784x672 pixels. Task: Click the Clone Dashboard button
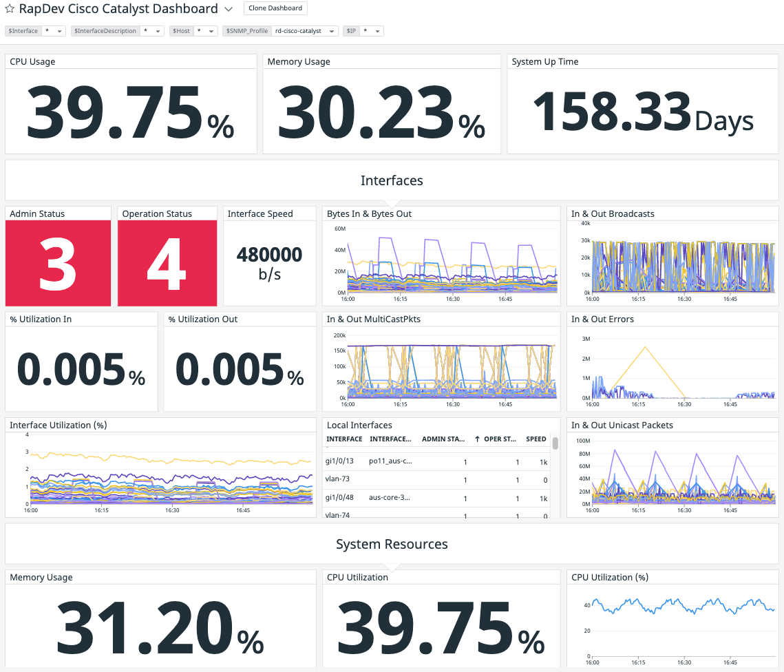click(275, 8)
